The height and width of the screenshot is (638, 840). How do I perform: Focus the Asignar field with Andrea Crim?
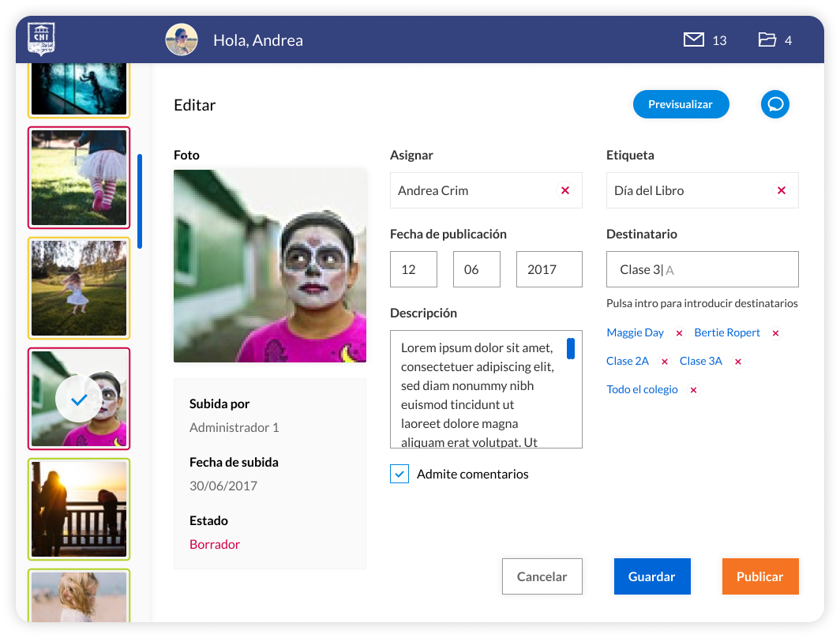point(486,190)
